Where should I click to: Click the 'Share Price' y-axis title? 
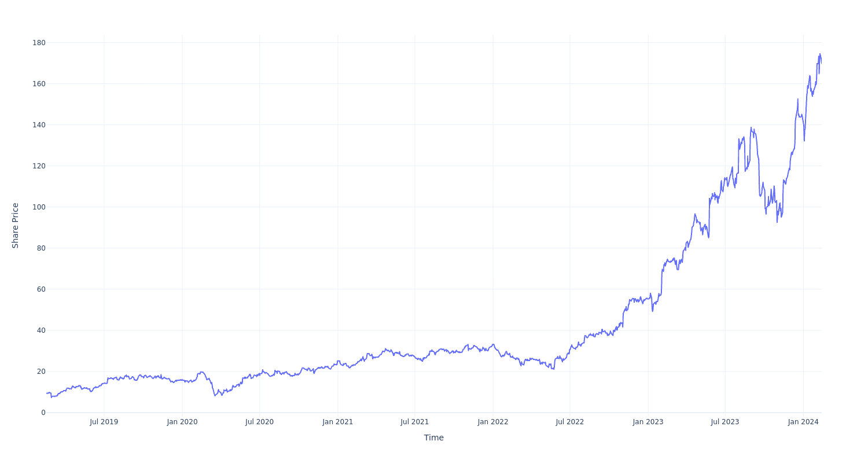click(16, 226)
